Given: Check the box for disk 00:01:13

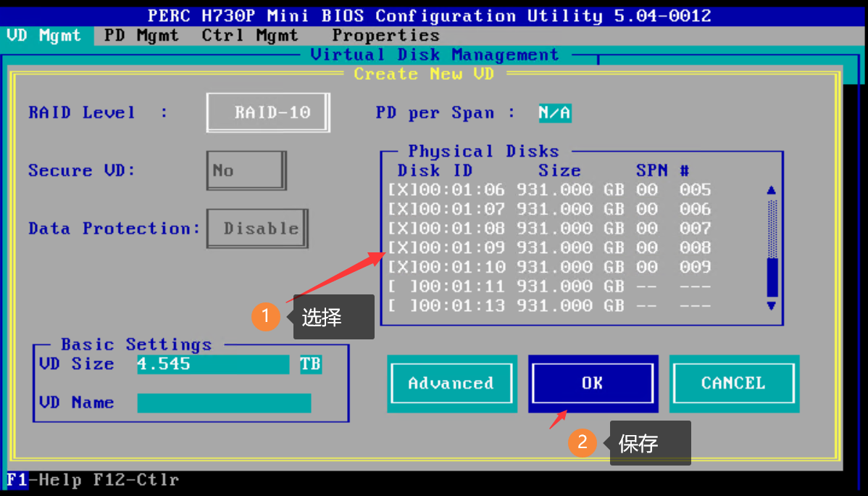Looking at the screenshot, I should coord(402,306).
